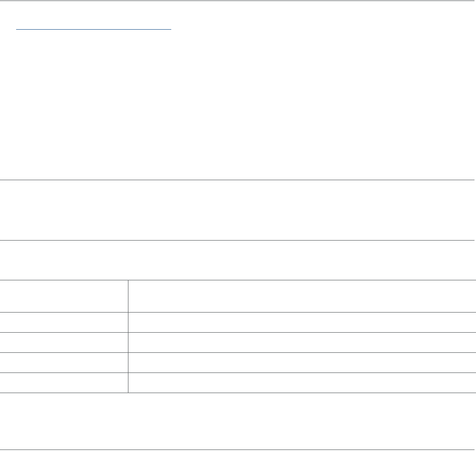
Task: Select the second-row right table cell
Action: (301, 322)
